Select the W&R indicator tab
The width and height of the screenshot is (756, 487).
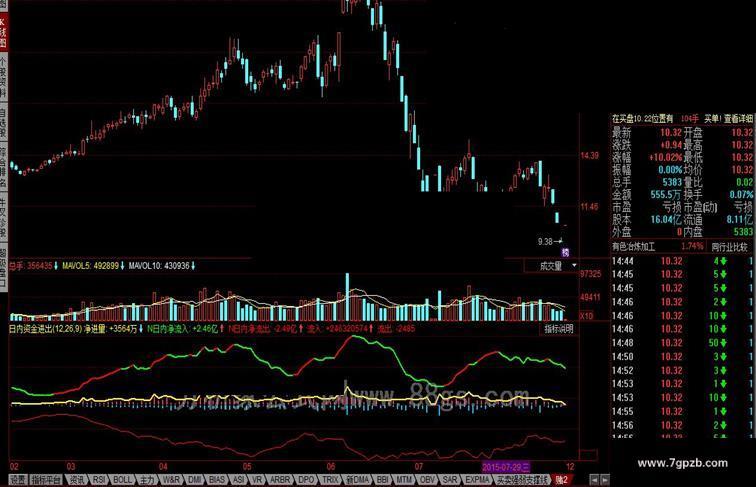(x=171, y=480)
